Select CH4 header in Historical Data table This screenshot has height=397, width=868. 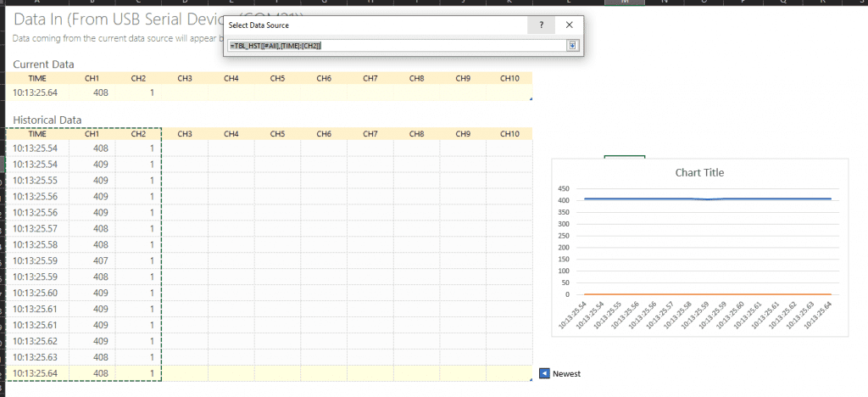point(231,133)
